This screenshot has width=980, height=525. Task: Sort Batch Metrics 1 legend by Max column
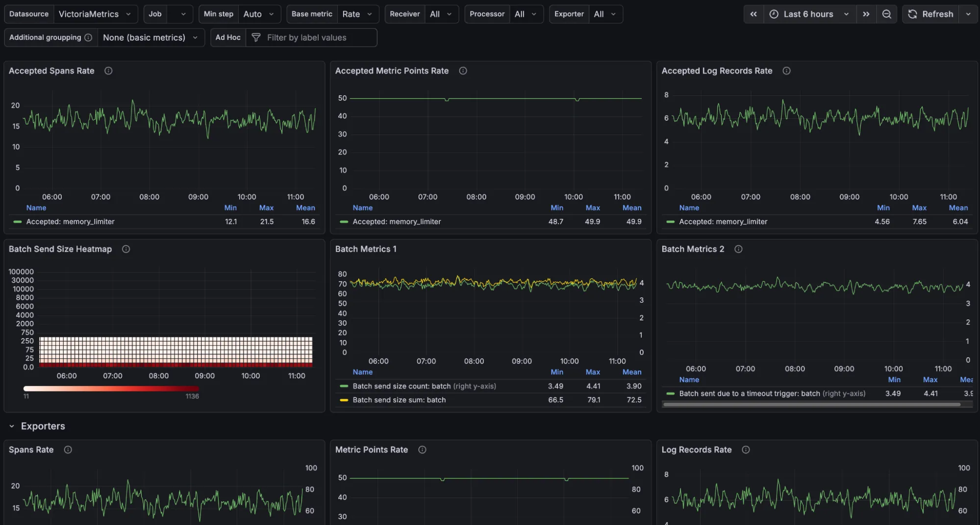coord(592,372)
